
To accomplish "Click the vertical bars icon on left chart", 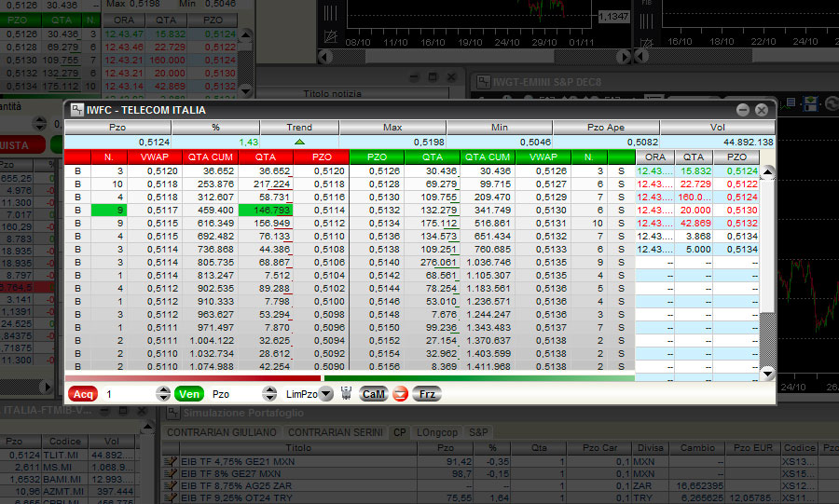I will click(x=331, y=13).
